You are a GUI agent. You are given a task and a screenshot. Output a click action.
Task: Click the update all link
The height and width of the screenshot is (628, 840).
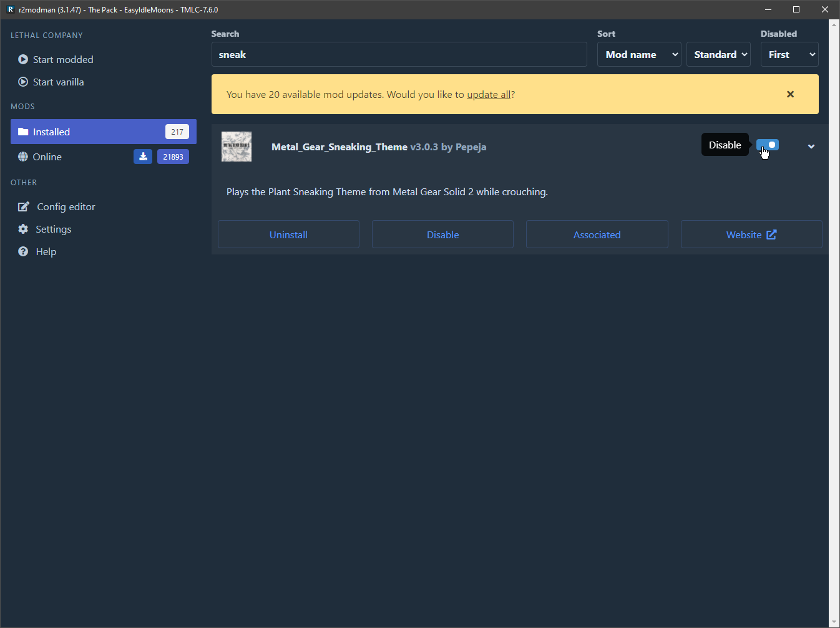click(489, 95)
